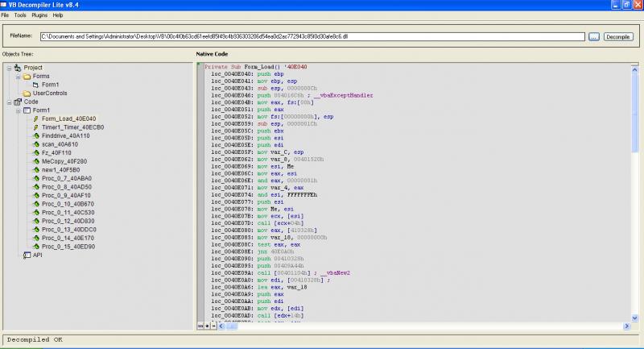The width and height of the screenshot is (644, 349).
Task: Open the Help menu
Action: coord(58,15)
